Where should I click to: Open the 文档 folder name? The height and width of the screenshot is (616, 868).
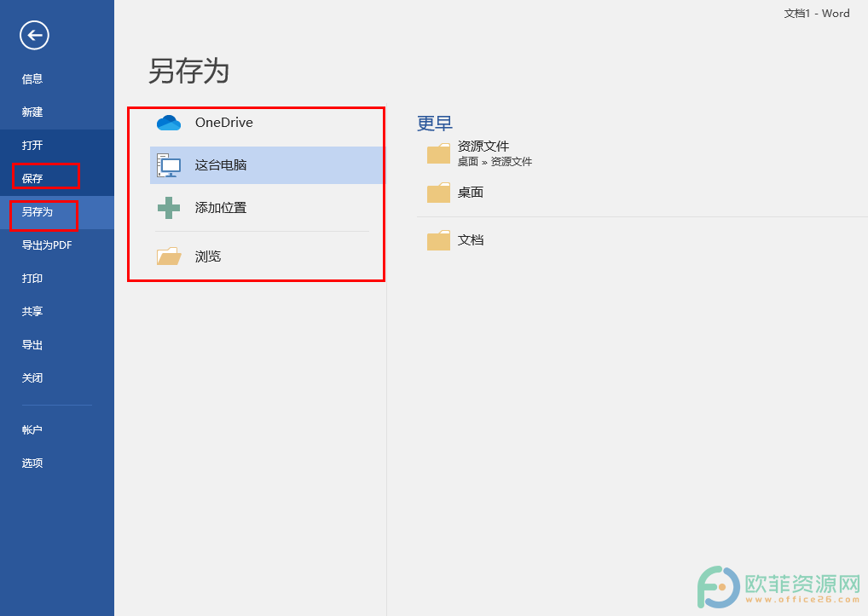(471, 240)
